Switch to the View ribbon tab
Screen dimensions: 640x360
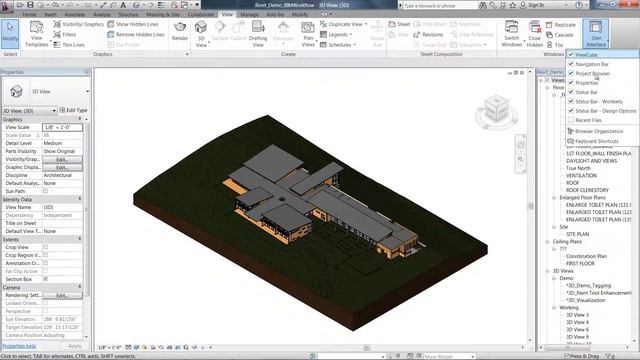(x=227, y=14)
